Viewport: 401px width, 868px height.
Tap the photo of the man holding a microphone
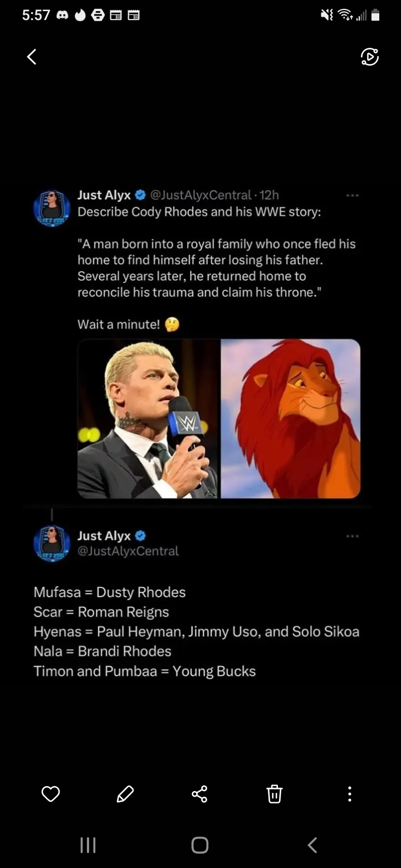(x=148, y=418)
